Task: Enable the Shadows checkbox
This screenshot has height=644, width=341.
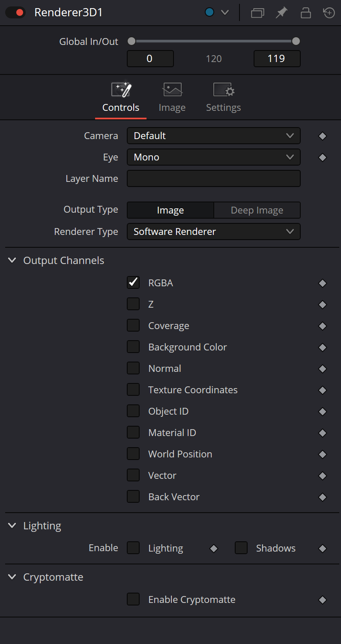Action: point(241,548)
